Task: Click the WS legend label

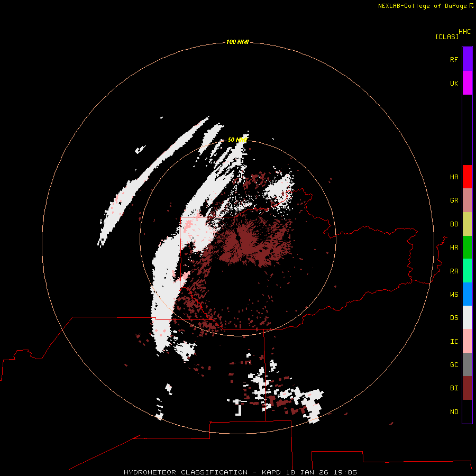Action: 454,294
